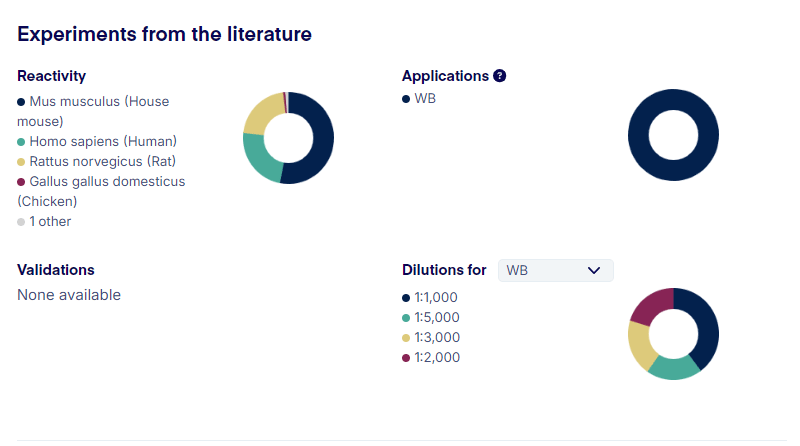Select the Homo sapiens (Human) legend label
Image resolution: width=800 pixels, height=446 pixels.
102,142
